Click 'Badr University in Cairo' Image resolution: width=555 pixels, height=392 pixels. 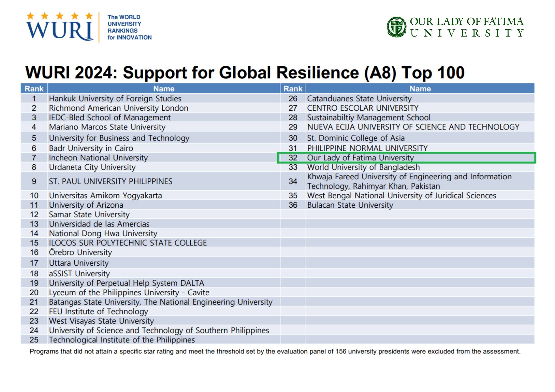[x=91, y=148]
